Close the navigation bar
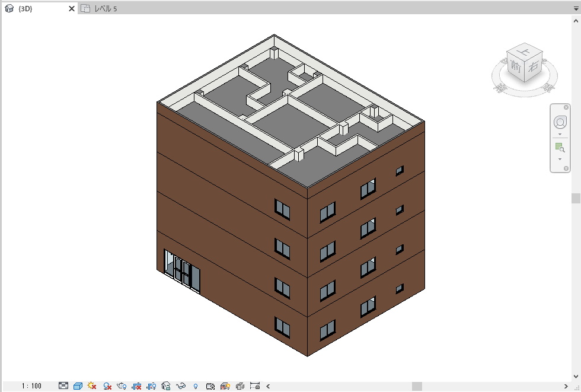Viewport: 581px width, 392px height. pos(566,107)
